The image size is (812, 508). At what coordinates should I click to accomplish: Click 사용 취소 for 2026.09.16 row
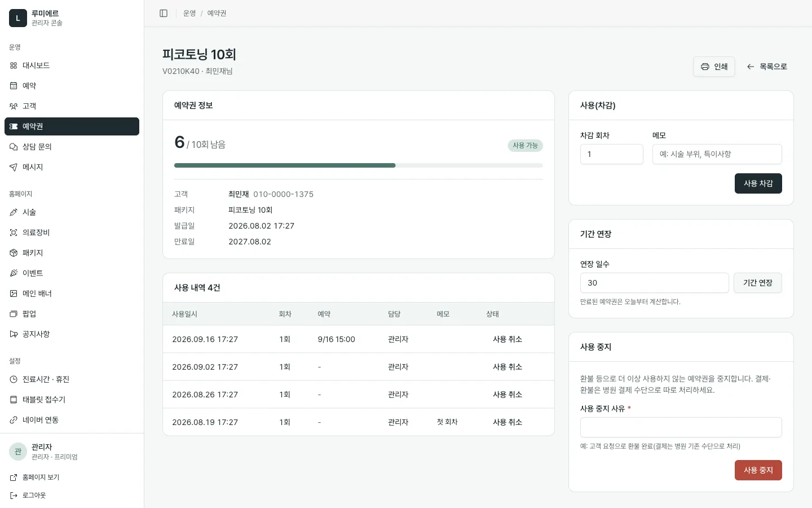tap(507, 339)
